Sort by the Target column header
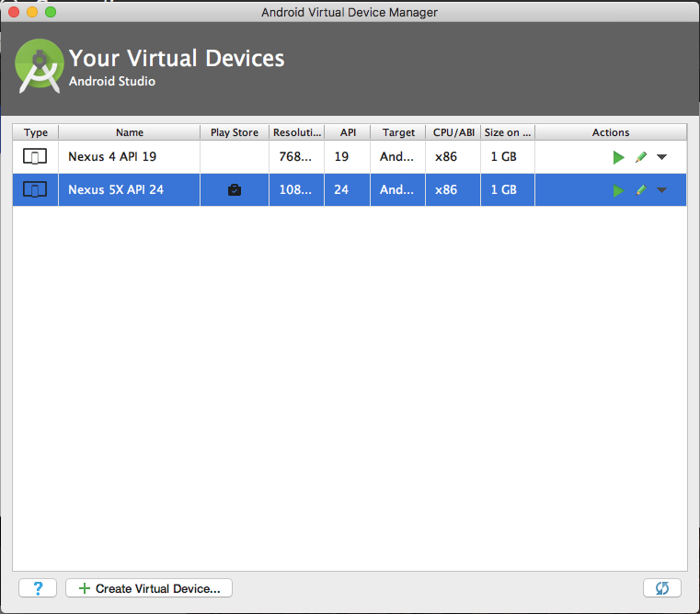 pos(398,132)
